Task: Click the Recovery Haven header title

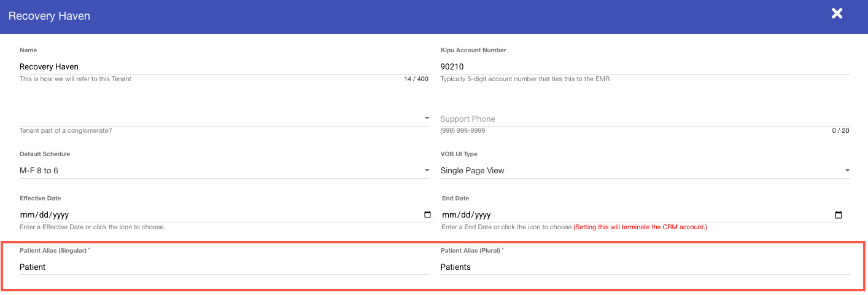Action: 49,16
